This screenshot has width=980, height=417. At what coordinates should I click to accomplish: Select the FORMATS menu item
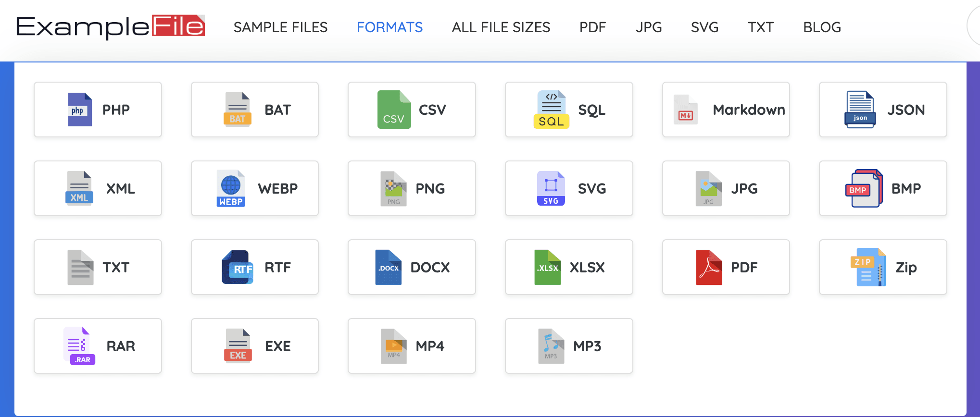point(390,27)
